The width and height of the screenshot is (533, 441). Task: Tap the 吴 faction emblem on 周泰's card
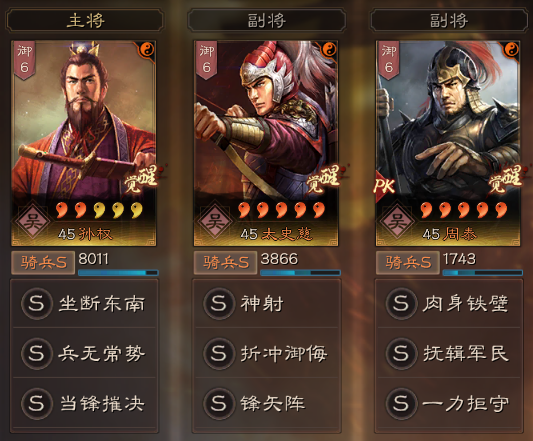[397, 221]
